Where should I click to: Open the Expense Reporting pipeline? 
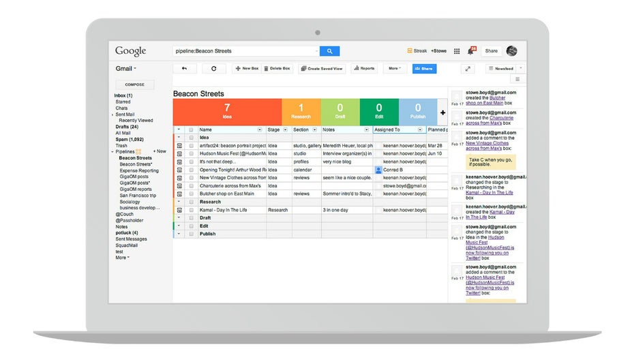[x=139, y=170]
